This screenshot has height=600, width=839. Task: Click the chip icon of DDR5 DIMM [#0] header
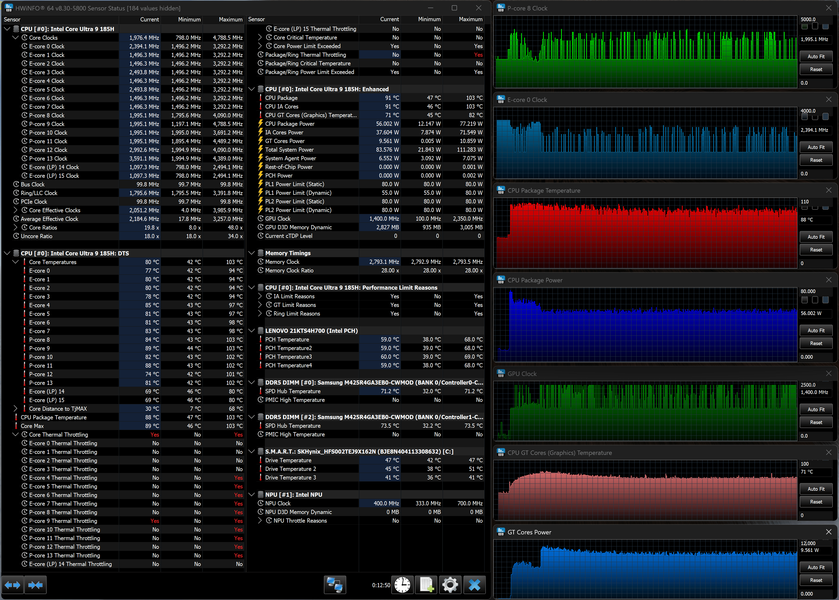(x=261, y=383)
